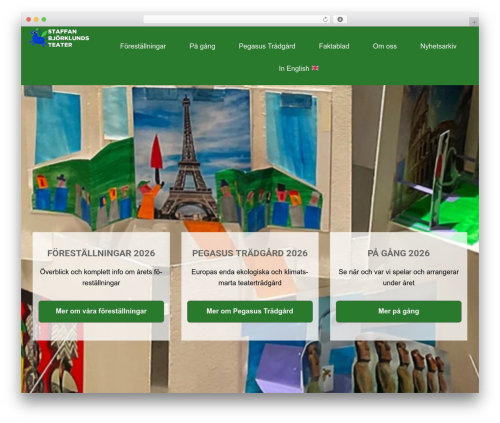
Task: Click the browser reload icon
Action: (x=325, y=19)
